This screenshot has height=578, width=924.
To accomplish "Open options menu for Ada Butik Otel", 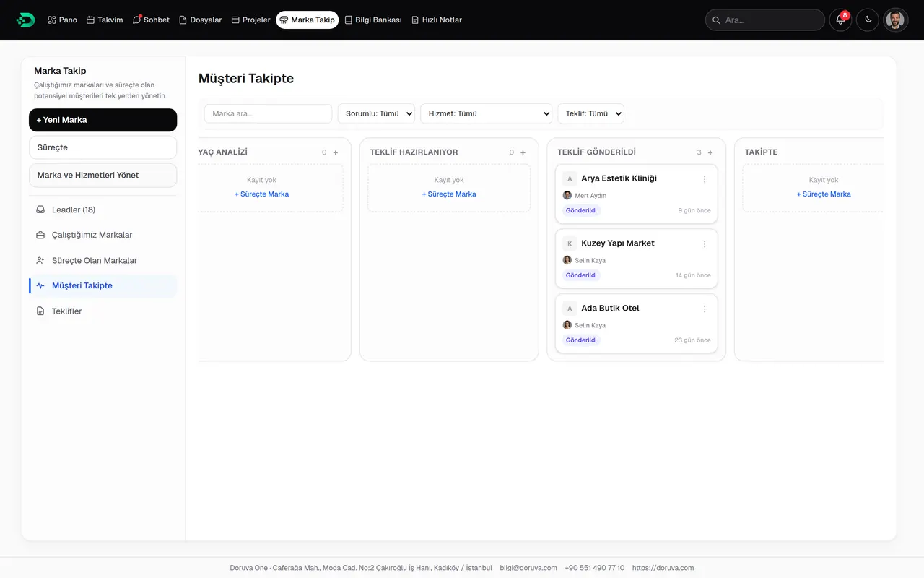I will pyautogui.click(x=705, y=309).
